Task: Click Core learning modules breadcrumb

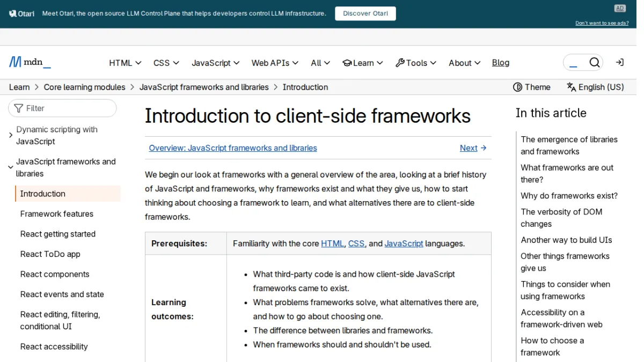Action: click(84, 87)
